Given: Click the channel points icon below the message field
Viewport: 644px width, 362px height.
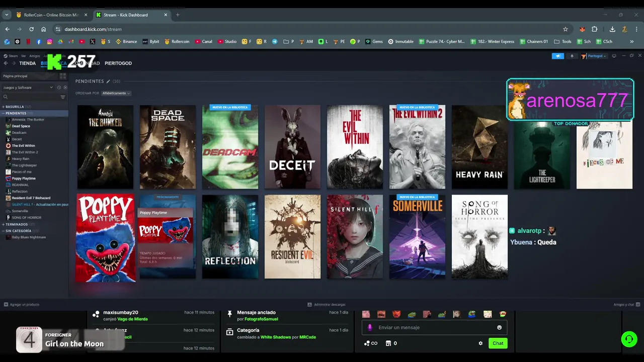Looking at the screenshot, I should click(370, 343).
